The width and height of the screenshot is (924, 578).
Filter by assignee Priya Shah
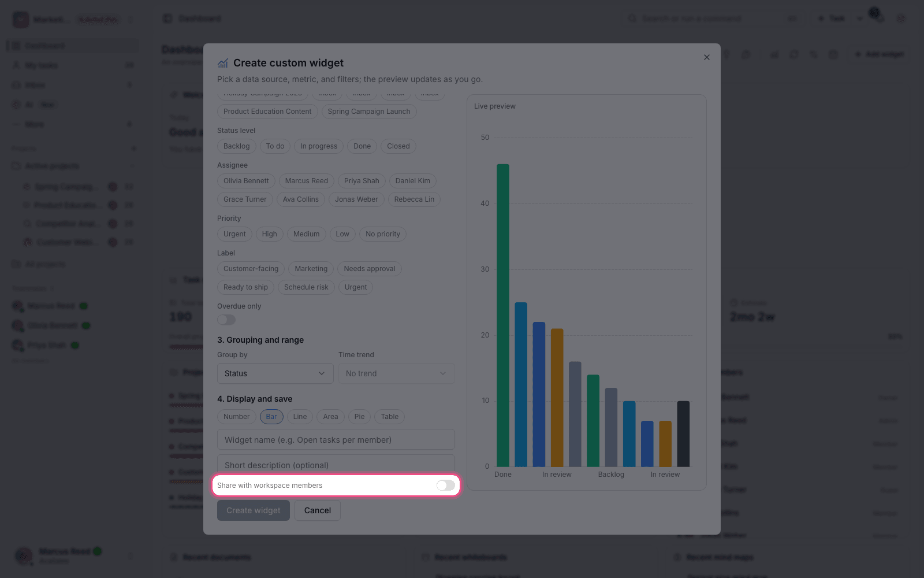pyautogui.click(x=362, y=181)
